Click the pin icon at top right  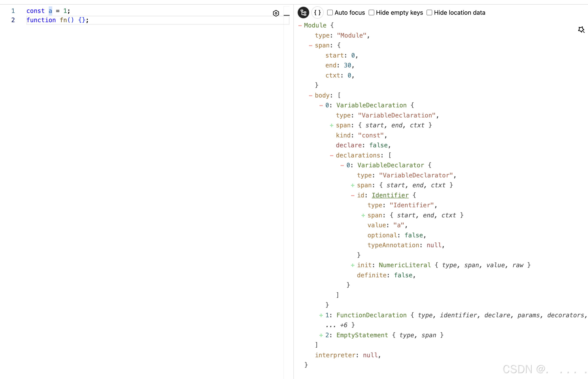581,30
